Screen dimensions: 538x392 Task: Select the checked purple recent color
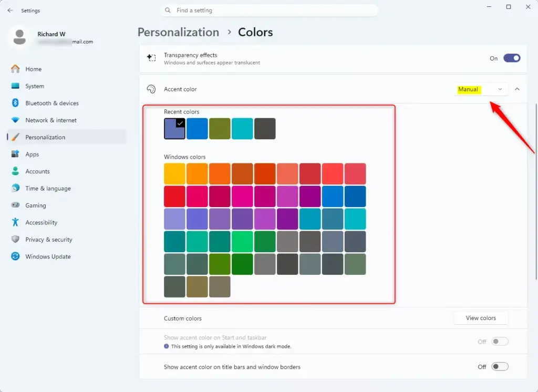[x=174, y=128]
